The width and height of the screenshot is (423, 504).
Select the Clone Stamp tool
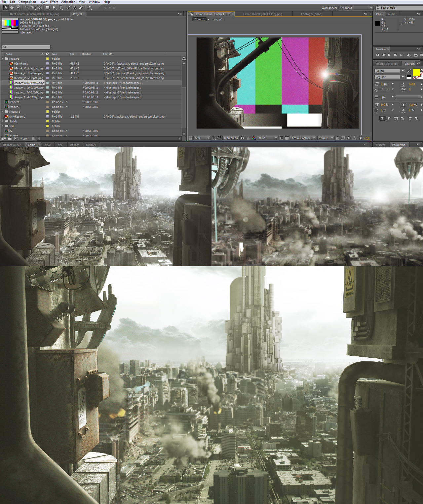pos(75,7)
